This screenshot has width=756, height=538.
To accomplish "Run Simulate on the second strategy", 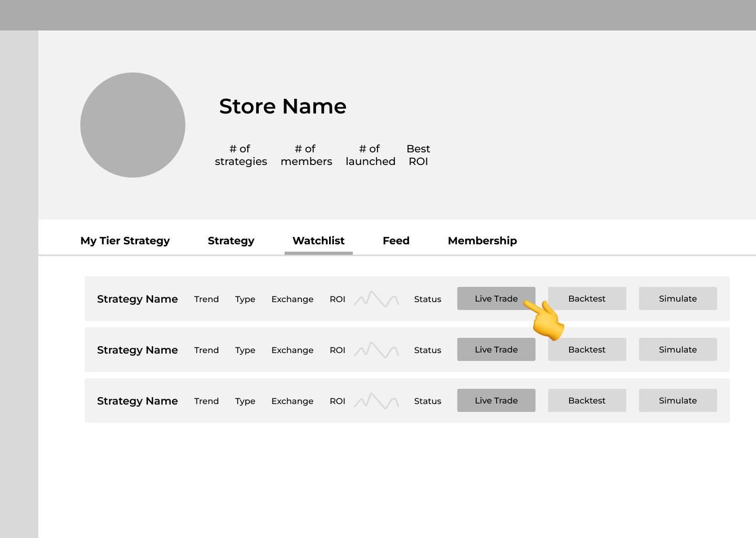I will pos(678,349).
